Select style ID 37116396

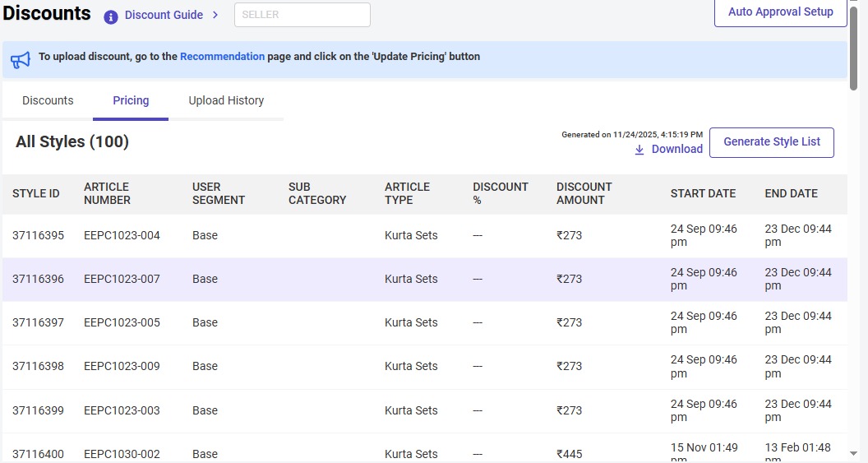coord(38,279)
